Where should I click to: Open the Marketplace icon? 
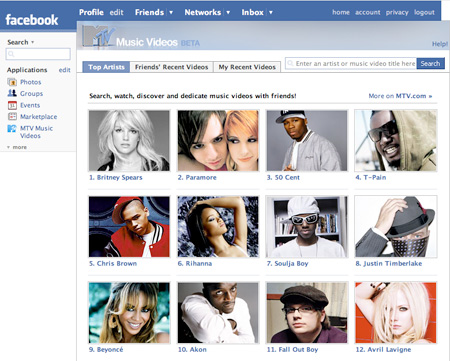pyautogui.click(x=12, y=116)
